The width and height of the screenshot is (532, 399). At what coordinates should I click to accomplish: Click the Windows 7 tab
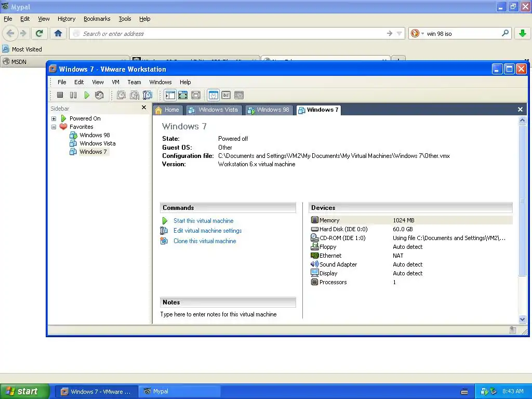[318, 110]
